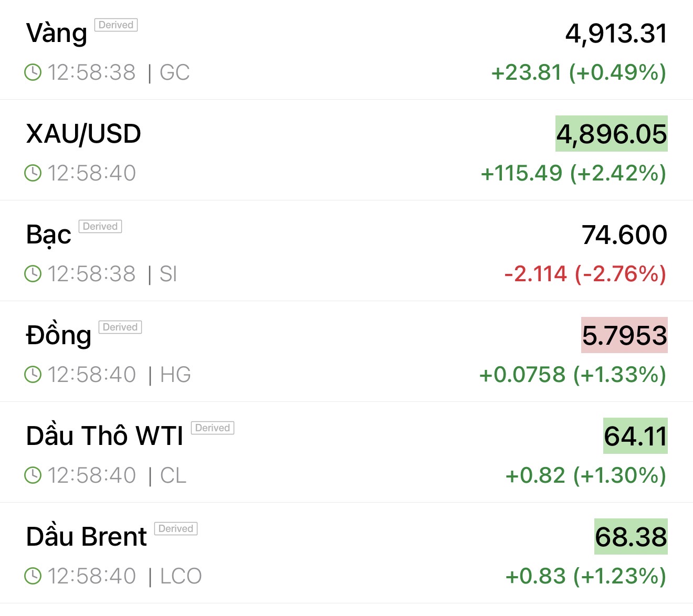This screenshot has height=616, width=693.
Task: Click the clock icon beside Vàng timestamp
Action: (x=33, y=72)
